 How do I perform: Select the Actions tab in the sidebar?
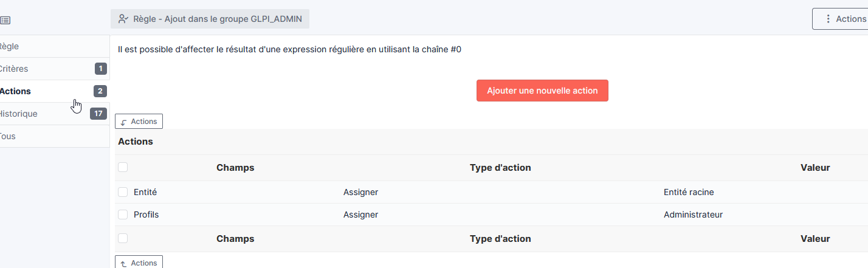[16, 91]
